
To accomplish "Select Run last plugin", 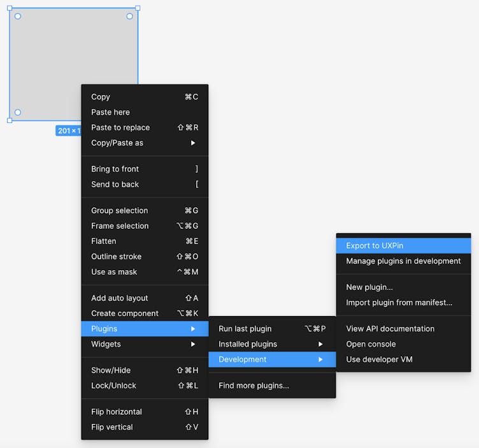I will click(272, 329).
